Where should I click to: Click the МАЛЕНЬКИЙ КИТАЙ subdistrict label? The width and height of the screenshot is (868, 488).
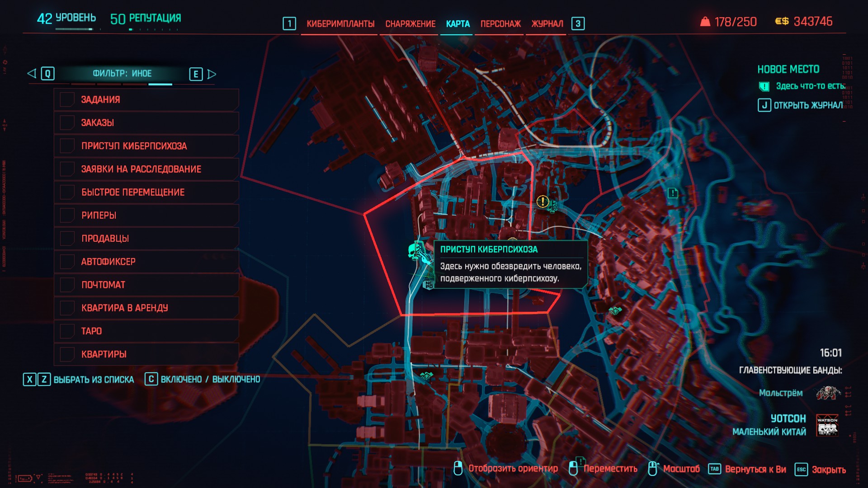pyautogui.click(x=769, y=432)
